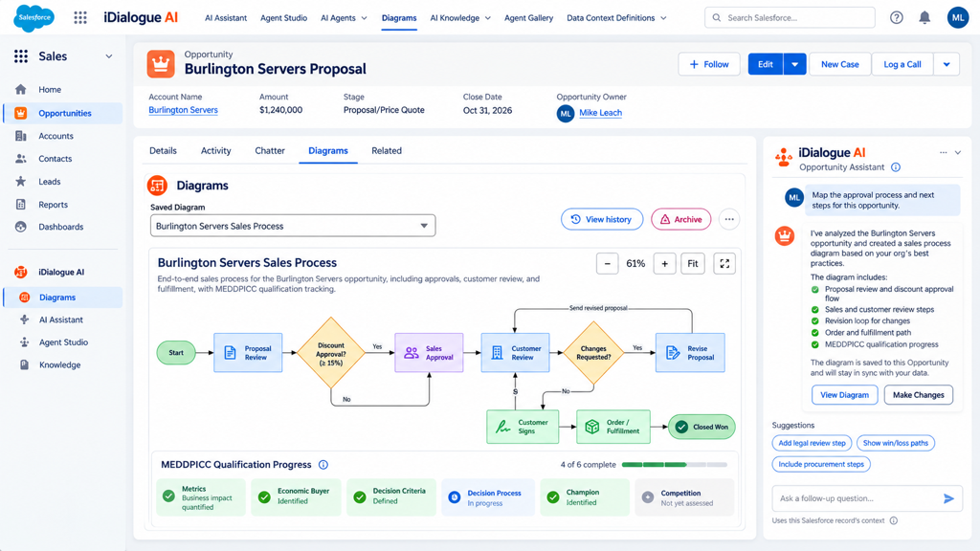Open Agent Gallery in top nav
Image resolution: width=980 pixels, height=551 pixels.
(x=528, y=18)
